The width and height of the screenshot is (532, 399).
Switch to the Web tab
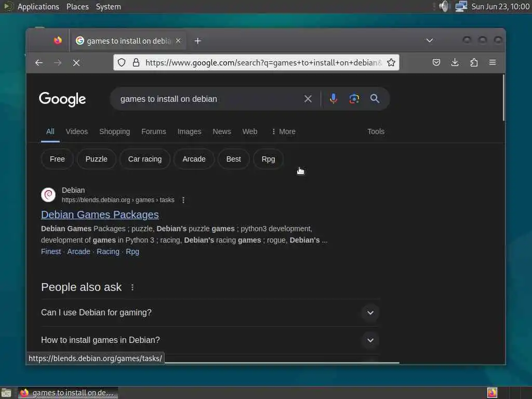(250, 131)
